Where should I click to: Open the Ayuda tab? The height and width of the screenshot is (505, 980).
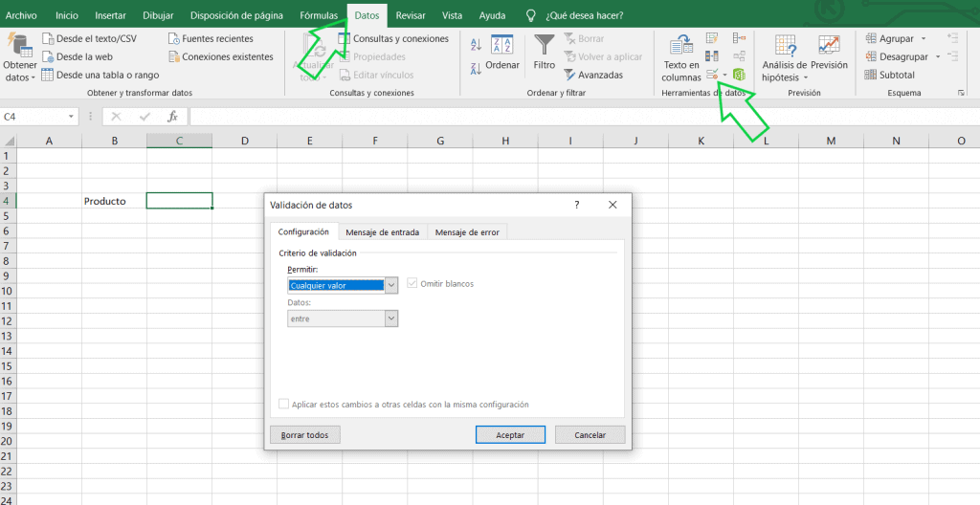(x=493, y=15)
